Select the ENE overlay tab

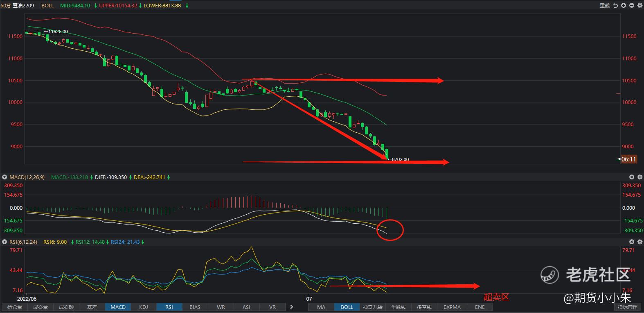tap(480, 307)
